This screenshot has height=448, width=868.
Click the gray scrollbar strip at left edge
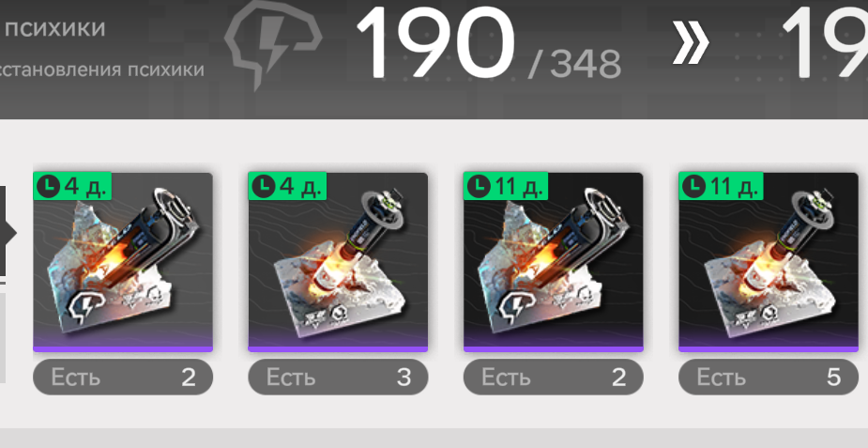3,338
